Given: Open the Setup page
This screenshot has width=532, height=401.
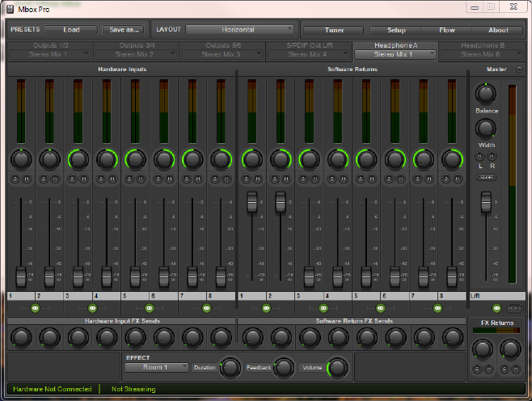Looking at the screenshot, I should (395, 30).
